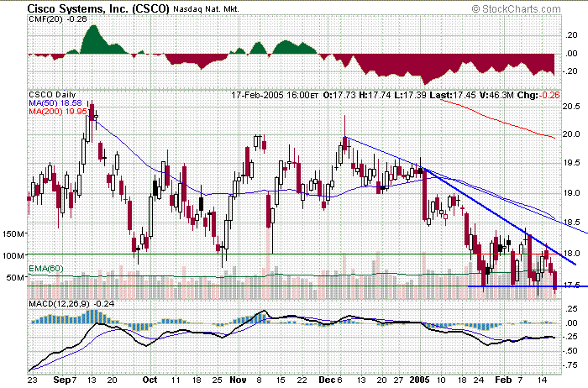588x388 pixels.
Task: Select the CSCO Daily label
Action: click(52, 95)
